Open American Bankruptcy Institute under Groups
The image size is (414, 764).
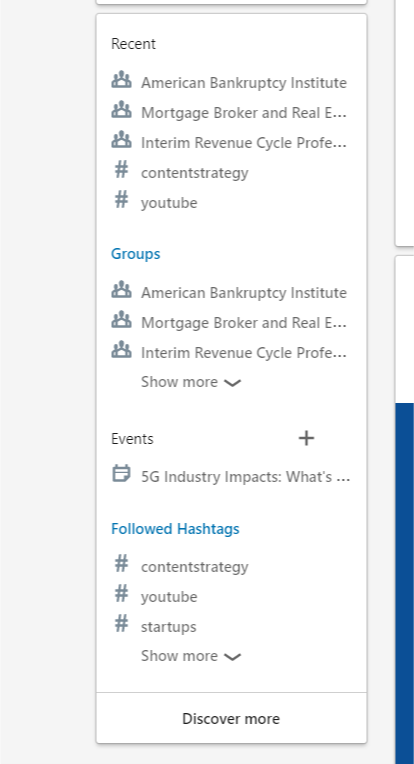tap(244, 293)
